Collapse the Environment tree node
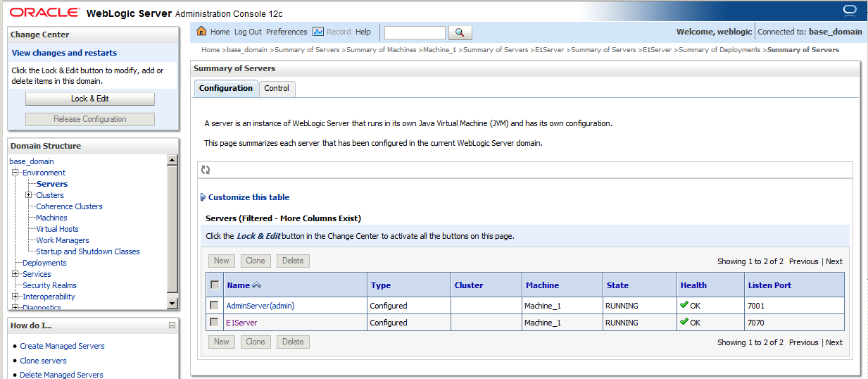This screenshot has width=868, height=379. [15, 173]
